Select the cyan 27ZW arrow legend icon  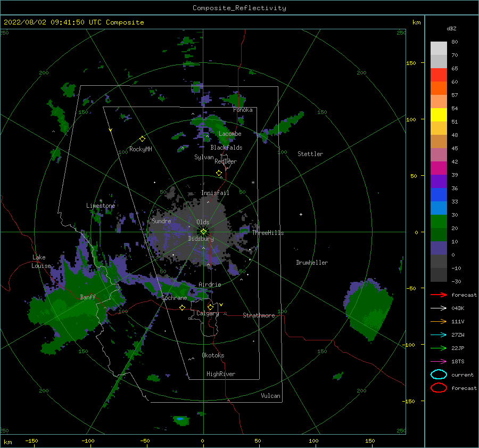click(439, 335)
